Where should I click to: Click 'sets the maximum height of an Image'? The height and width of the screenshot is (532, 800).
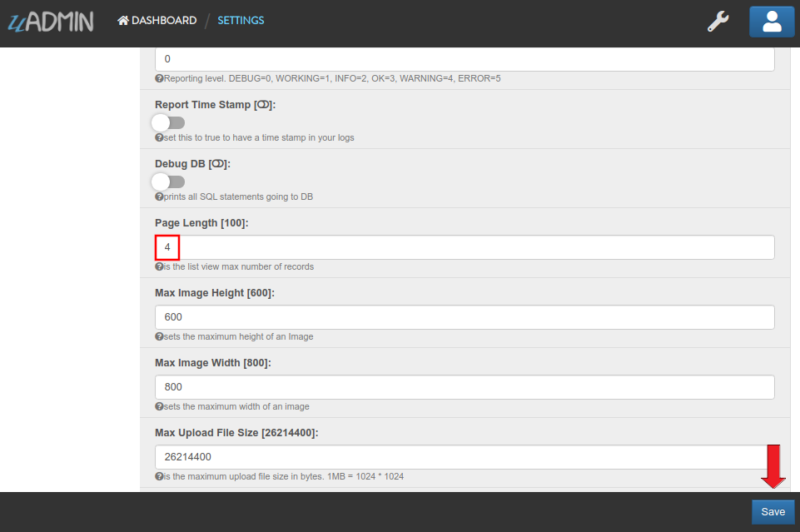pos(238,336)
